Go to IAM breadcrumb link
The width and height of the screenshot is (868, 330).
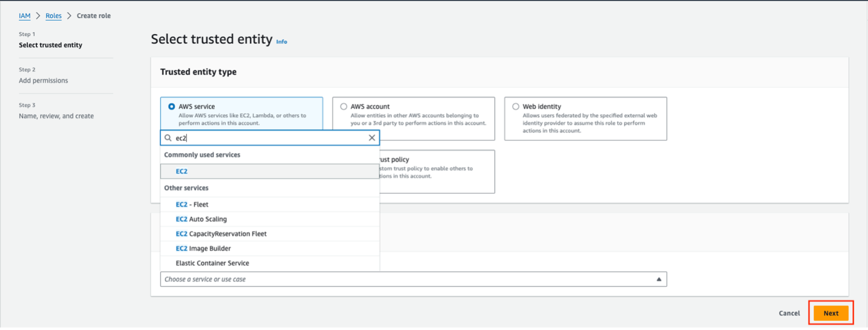pos(24,16)
